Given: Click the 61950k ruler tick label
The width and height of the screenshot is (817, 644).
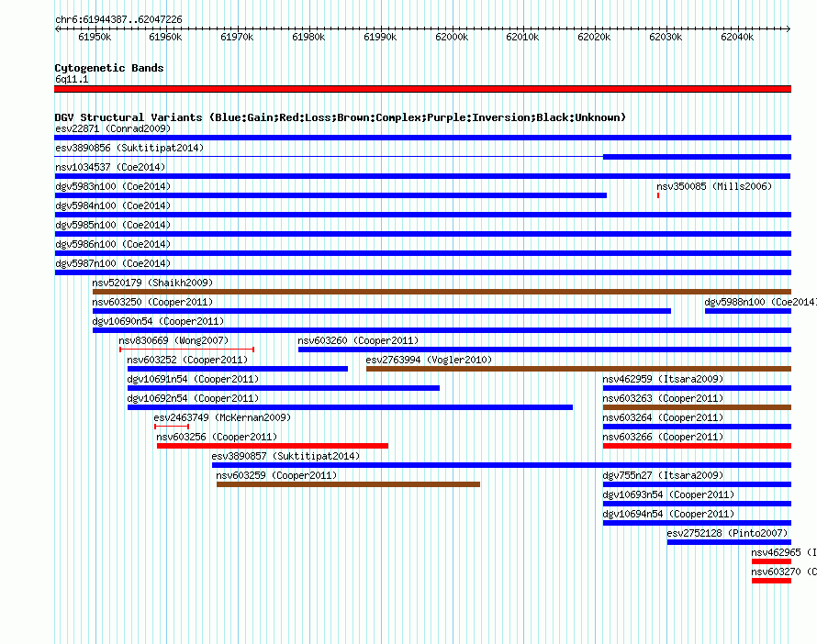Looking at the screenshot, I should [95, 37].
